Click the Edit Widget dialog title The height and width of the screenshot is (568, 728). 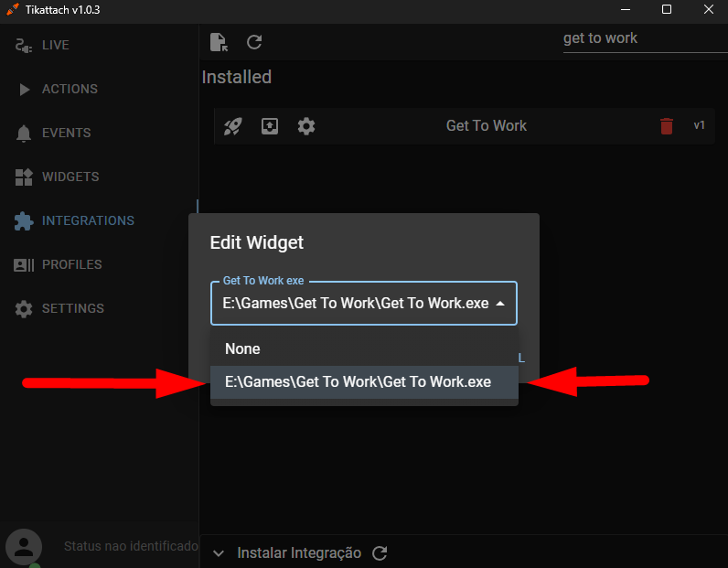point(257,242)
